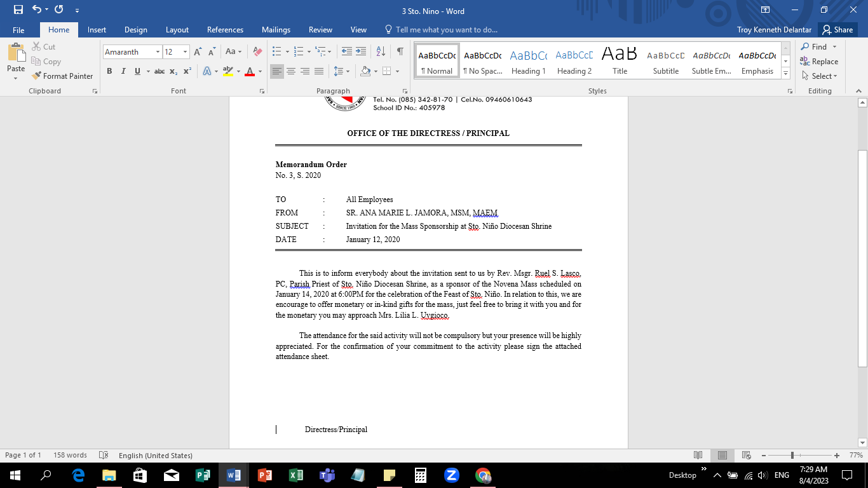Click the vertical scrollbar thumb of the document

[x=862, y=258]
